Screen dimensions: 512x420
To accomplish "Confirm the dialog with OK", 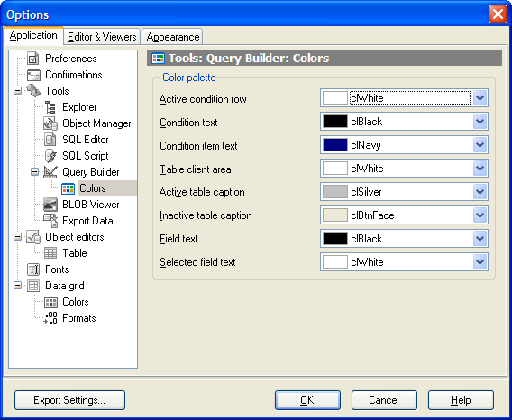I will [x=307, y=400].
